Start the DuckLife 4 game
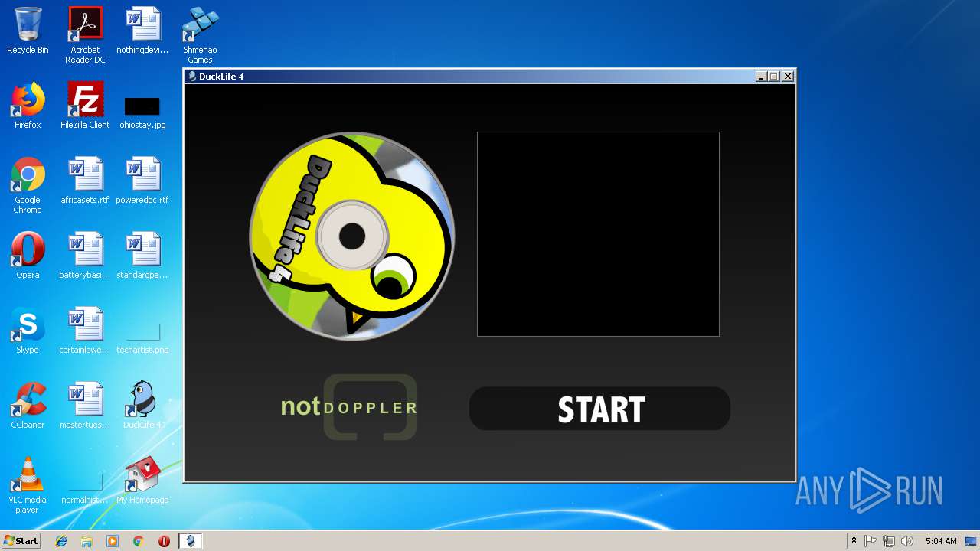 tap(599, 409)
